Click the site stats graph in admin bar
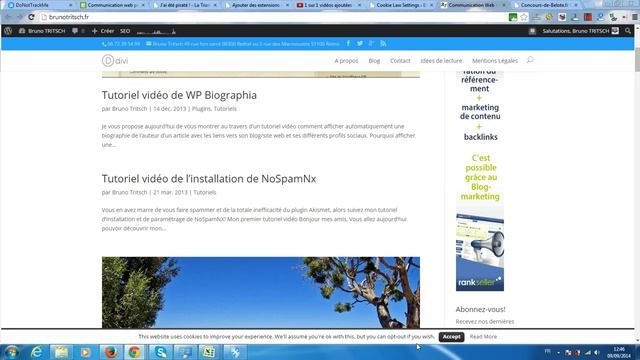 [156, 31]
